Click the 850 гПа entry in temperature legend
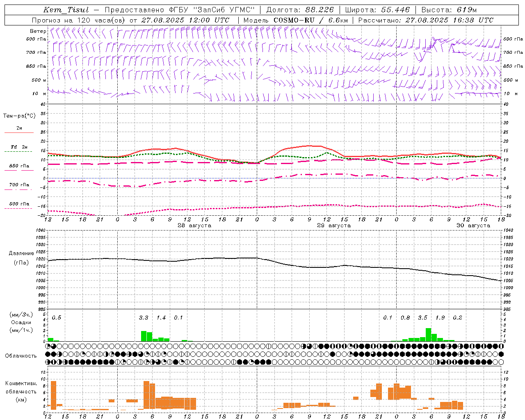Viewport: 525px width, 420px height. 19,166
